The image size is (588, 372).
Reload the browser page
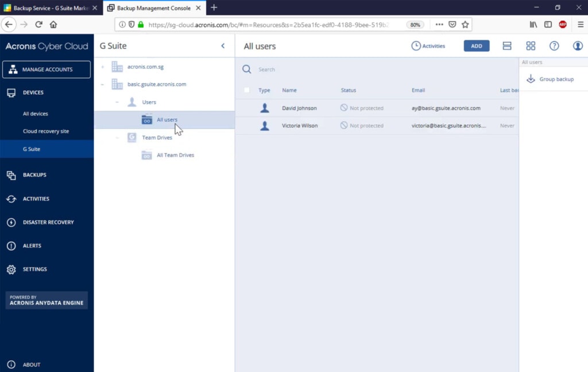(38, 25)
